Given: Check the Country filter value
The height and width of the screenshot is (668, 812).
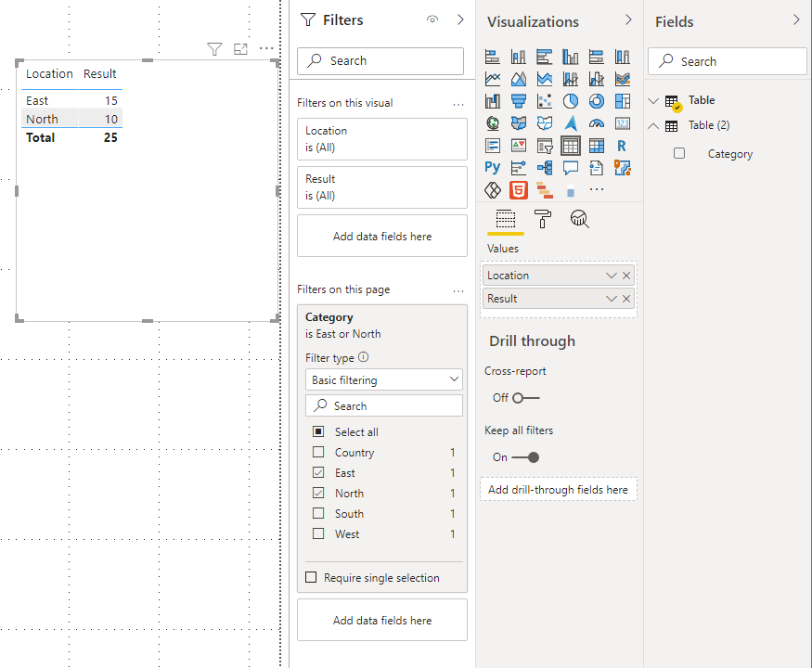Looking at the screenshot, I should 318,452.
